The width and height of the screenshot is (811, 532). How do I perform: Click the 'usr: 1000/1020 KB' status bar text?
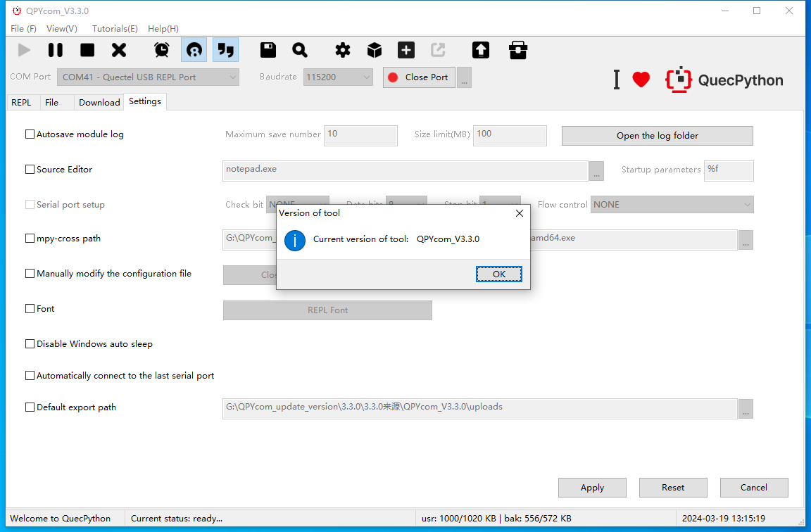coord(459,519)
